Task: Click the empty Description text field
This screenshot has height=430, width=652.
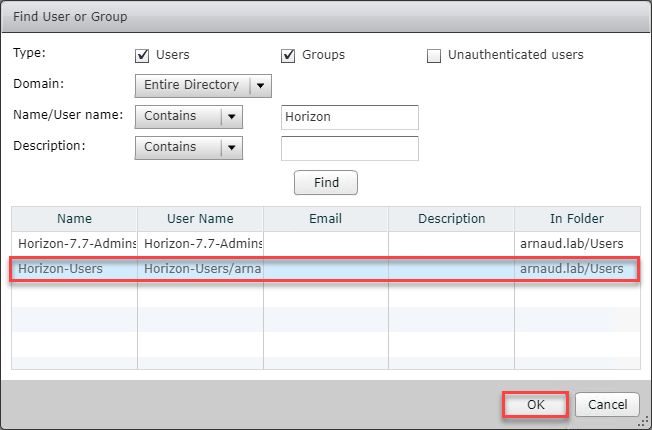Action: (x=350, y=148)
